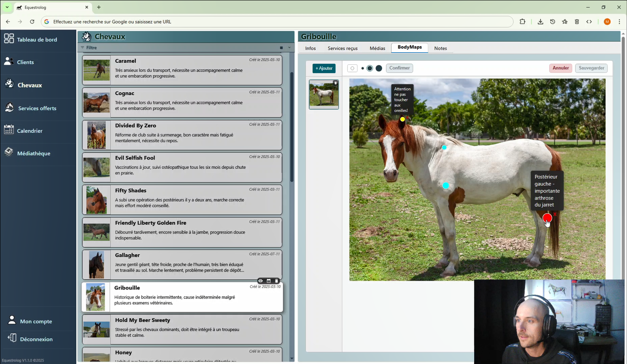Open Chrome downloads icon

540,22
